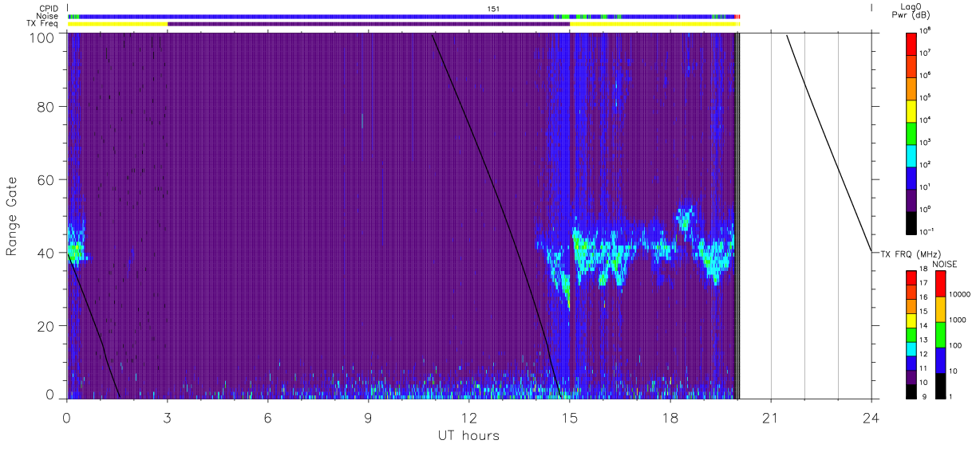
Task: Select the blue segment of NOISE colorbar
Action: (x=941, y=360)
